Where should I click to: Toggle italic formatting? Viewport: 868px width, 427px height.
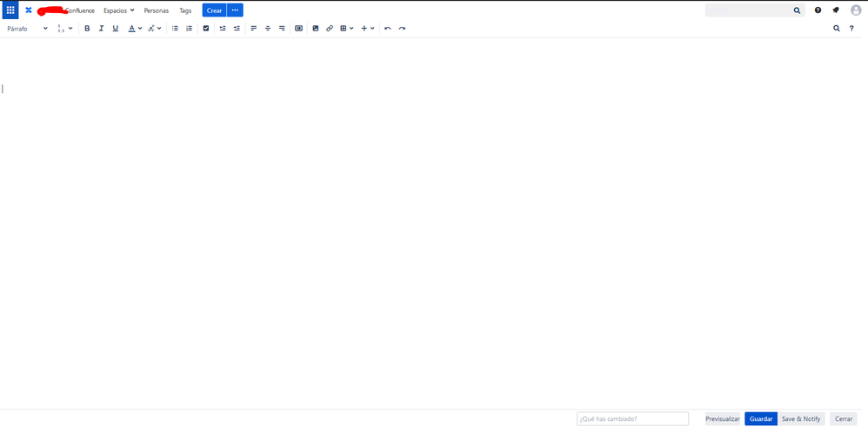(x=101, y=28)
